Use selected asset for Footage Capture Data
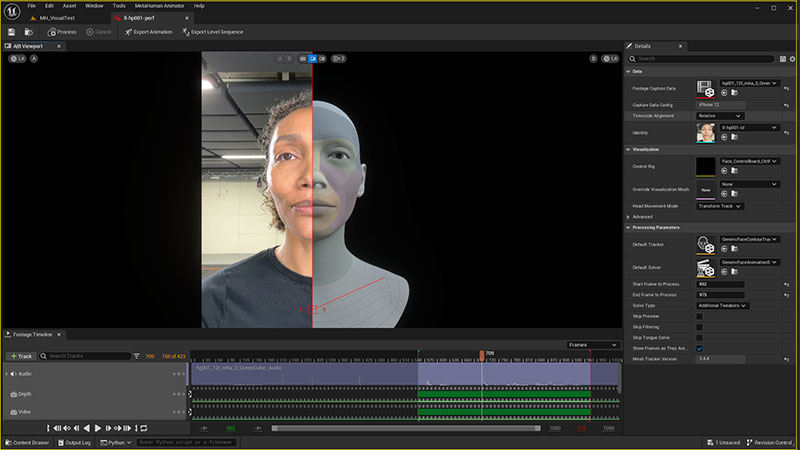This screenshot has height=450, width=800. tap(724, 92)
